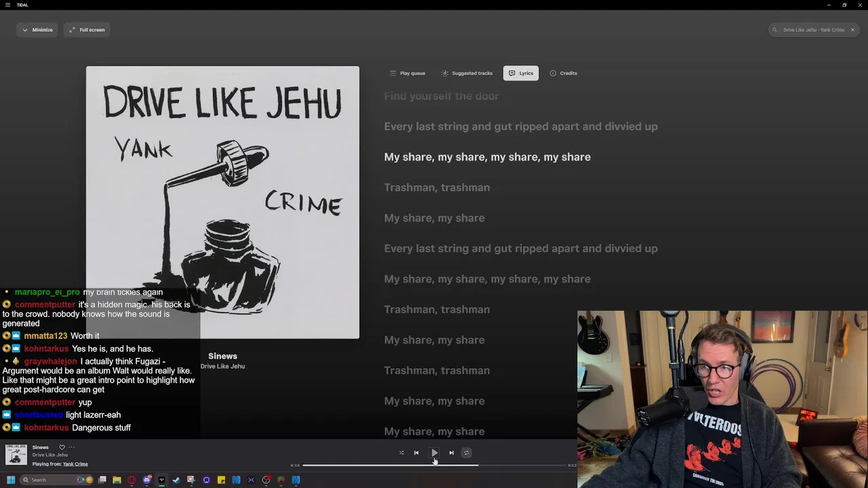This screenshot has height=488, width=868.
Task: Go back to the previous track
Action: 416,452
